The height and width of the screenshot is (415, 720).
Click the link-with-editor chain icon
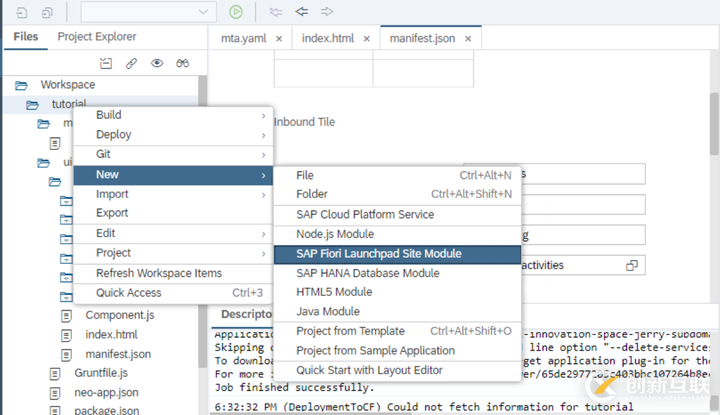tap(132, 63)
